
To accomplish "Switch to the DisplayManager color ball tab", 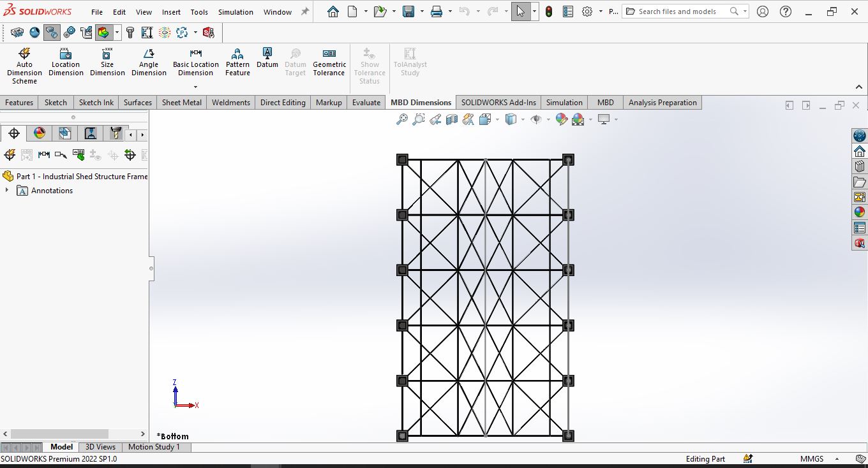I will pos(40,133).
